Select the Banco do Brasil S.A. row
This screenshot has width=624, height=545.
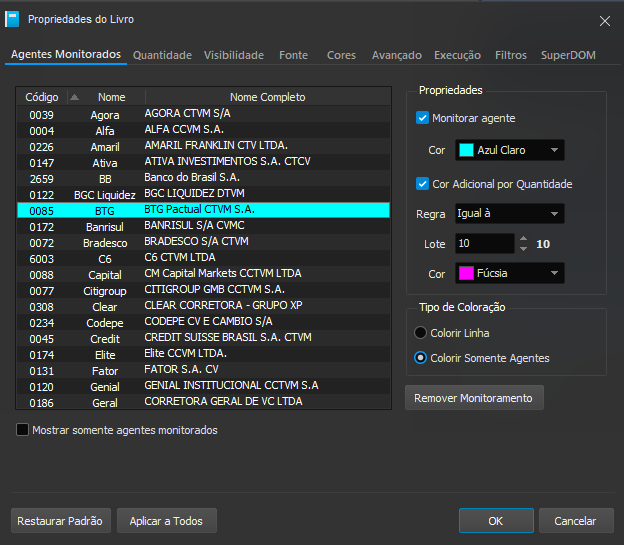pyautogui.click(x=203, y=178)
